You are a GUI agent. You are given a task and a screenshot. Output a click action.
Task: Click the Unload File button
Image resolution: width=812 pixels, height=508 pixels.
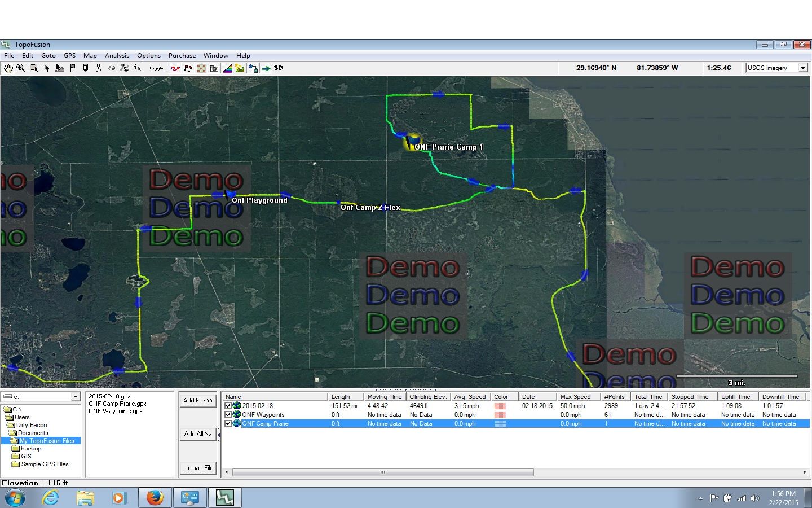tap(198, 468)
